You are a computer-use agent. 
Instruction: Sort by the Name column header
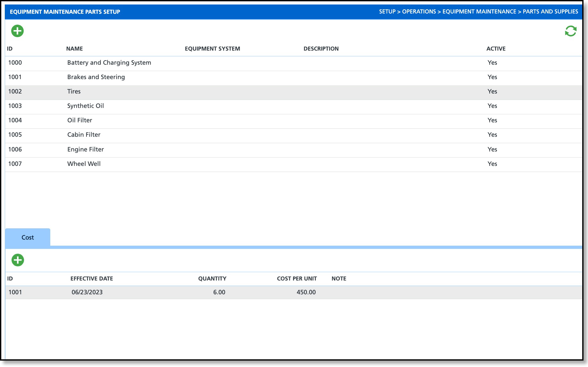tap(74, 49)
